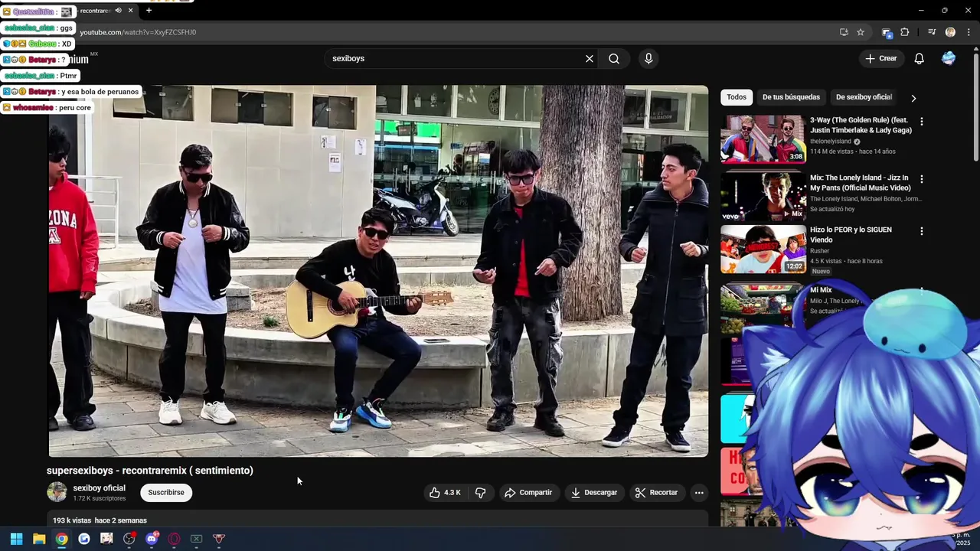Open the Hizo lo PEOR thumbnail
Viewport: 980px width, 551px height.
click(763, 249)
